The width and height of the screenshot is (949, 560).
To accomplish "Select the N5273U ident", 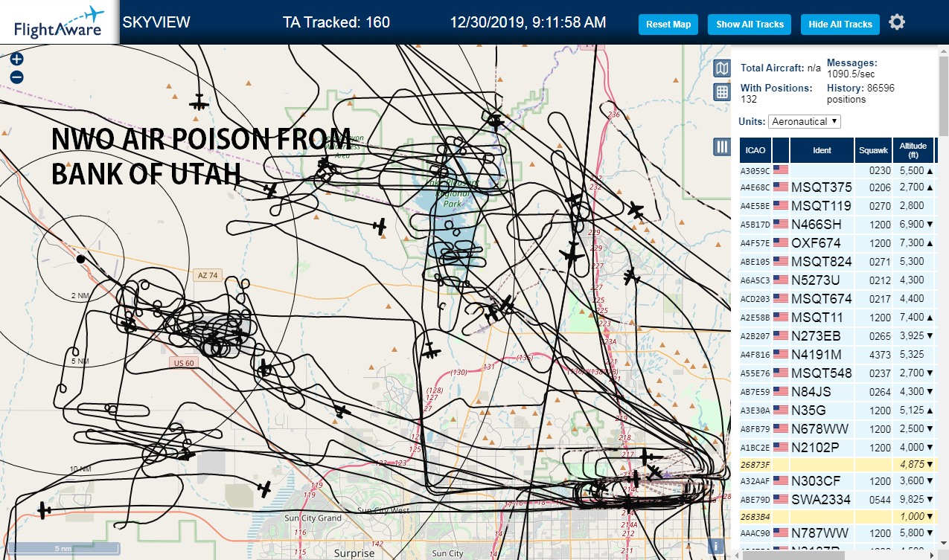I will click(x=815, y=280).
